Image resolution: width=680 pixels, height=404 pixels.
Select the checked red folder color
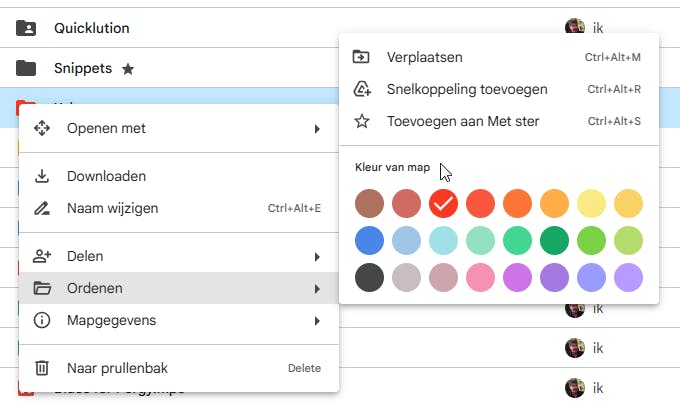[x=443, y=204]
